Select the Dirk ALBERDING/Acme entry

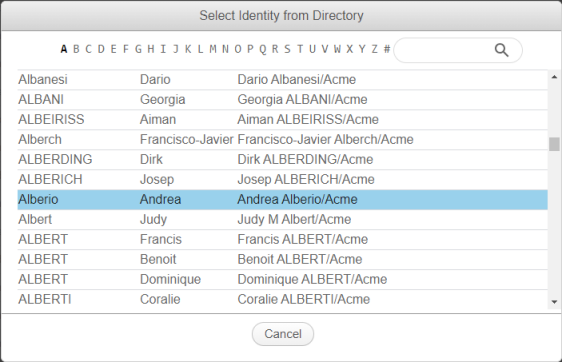282,159
